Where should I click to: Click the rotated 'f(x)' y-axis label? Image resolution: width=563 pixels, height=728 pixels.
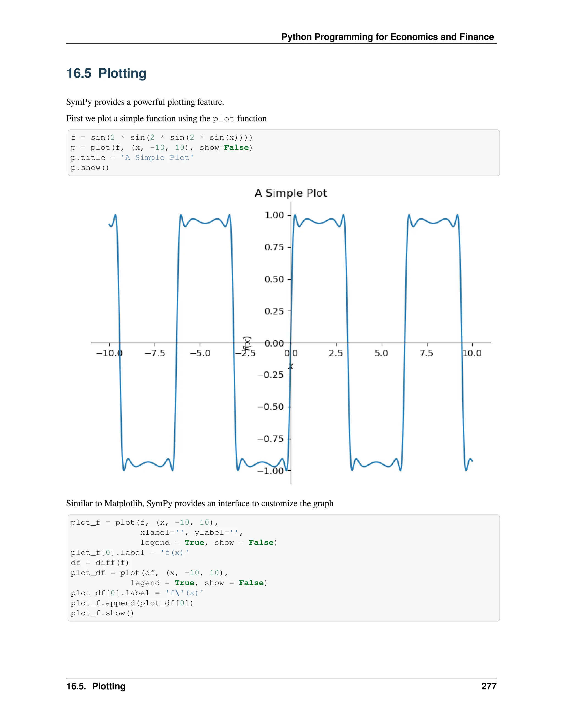click(247, 343)
